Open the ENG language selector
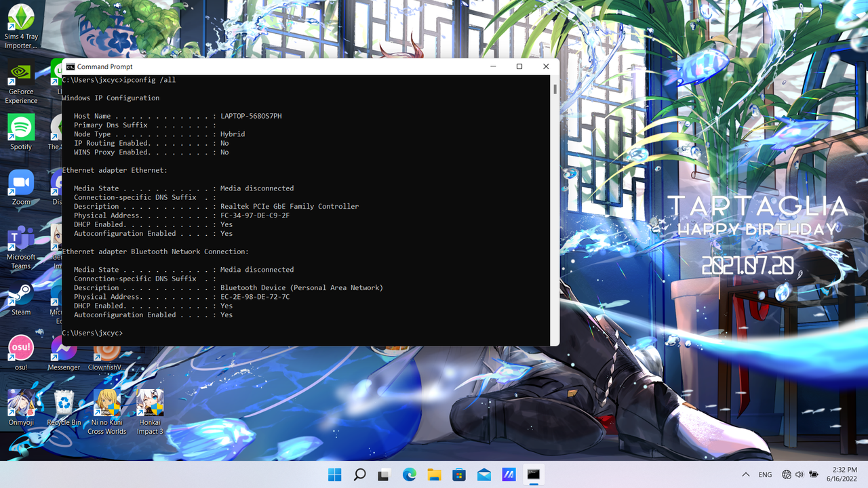 pyautogui.click(x=765, y=474)
